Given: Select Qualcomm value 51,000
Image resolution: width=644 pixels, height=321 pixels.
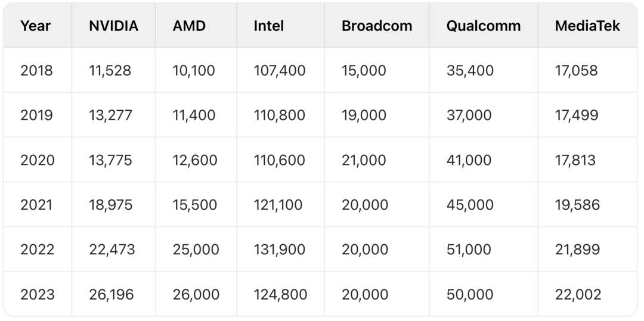Looking at the screenshot, I should (x=469, y=250).
